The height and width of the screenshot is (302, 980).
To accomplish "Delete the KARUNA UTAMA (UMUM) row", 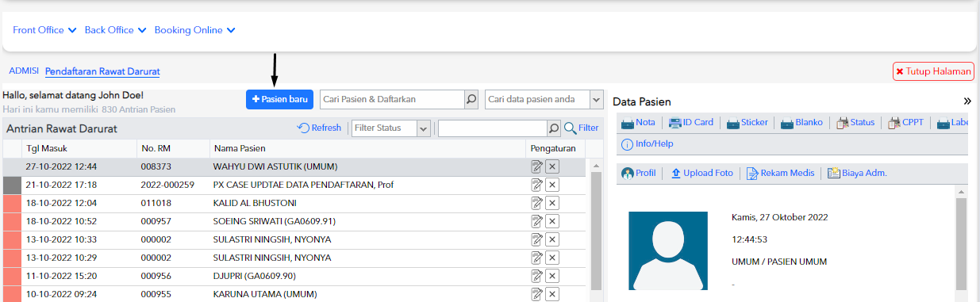I will [x=553, y=294].
